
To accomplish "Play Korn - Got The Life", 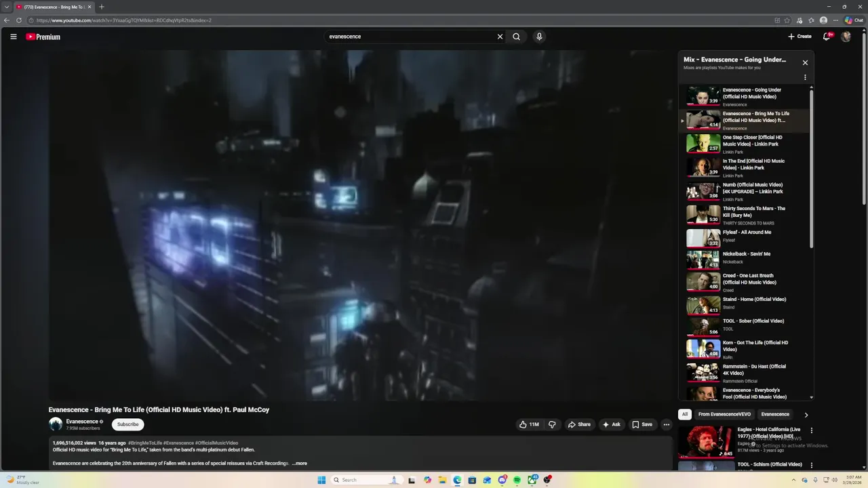I will point(744,348).
